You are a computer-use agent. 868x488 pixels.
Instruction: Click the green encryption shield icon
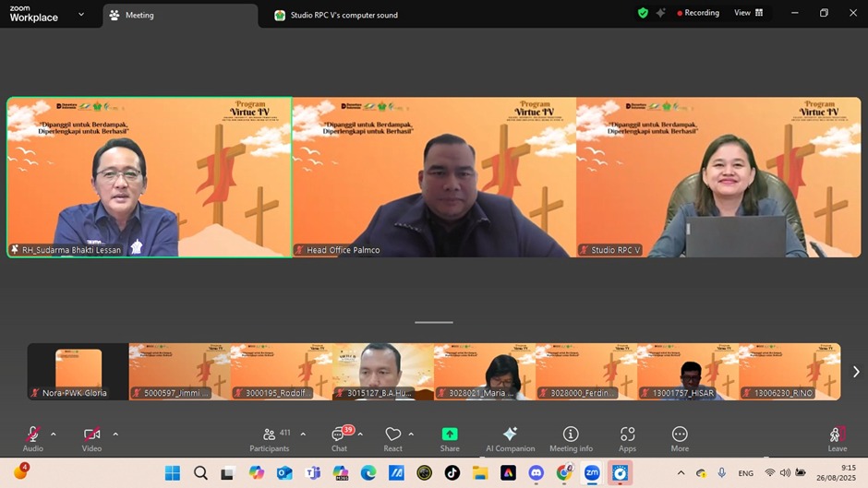[x=643, y=13]
